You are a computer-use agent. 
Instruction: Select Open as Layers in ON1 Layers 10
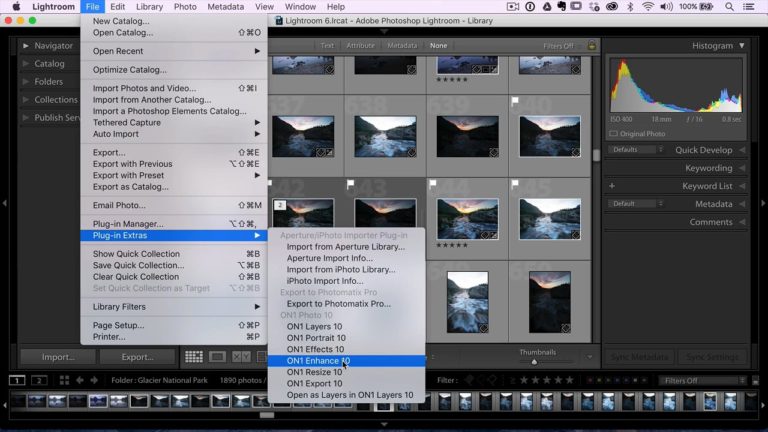[x=346, y=395]
